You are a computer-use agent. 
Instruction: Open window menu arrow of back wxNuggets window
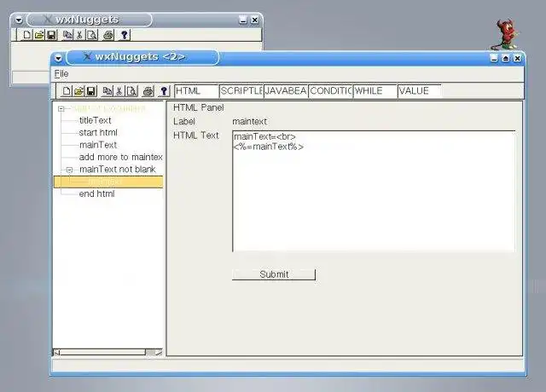(19, 20)
